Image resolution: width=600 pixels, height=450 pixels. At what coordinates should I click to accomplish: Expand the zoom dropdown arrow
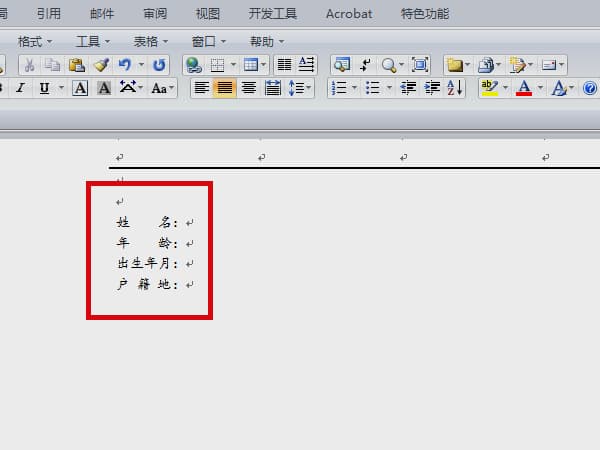(x=401, y=65)
